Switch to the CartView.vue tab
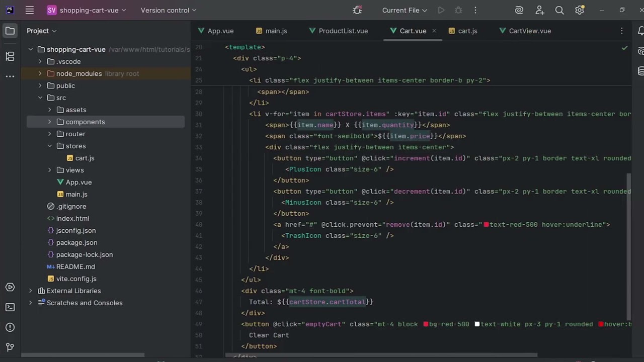644x362 pixels. (x=525, y=31)
